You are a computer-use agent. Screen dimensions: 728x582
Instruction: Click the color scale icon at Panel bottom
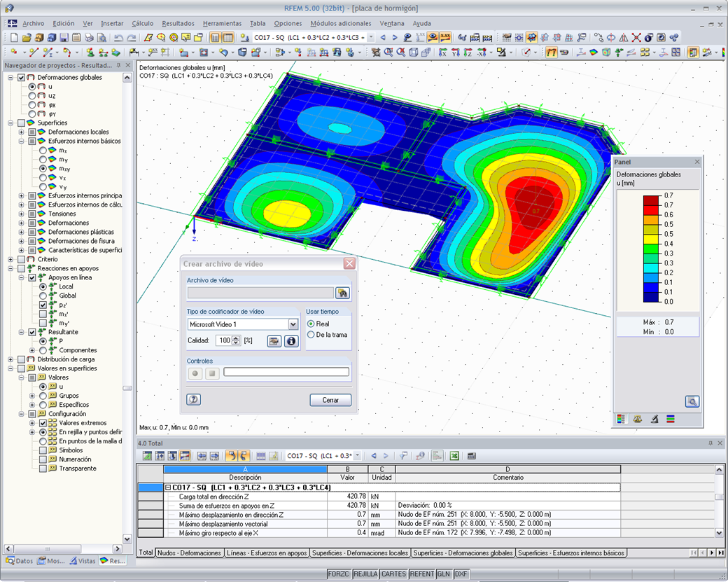pos(621,419)
